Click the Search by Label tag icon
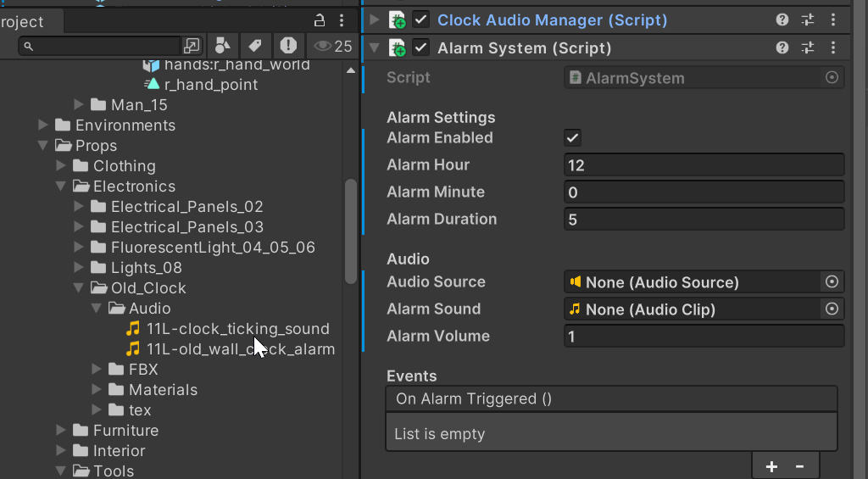868x479 pixels. [254, 46]
